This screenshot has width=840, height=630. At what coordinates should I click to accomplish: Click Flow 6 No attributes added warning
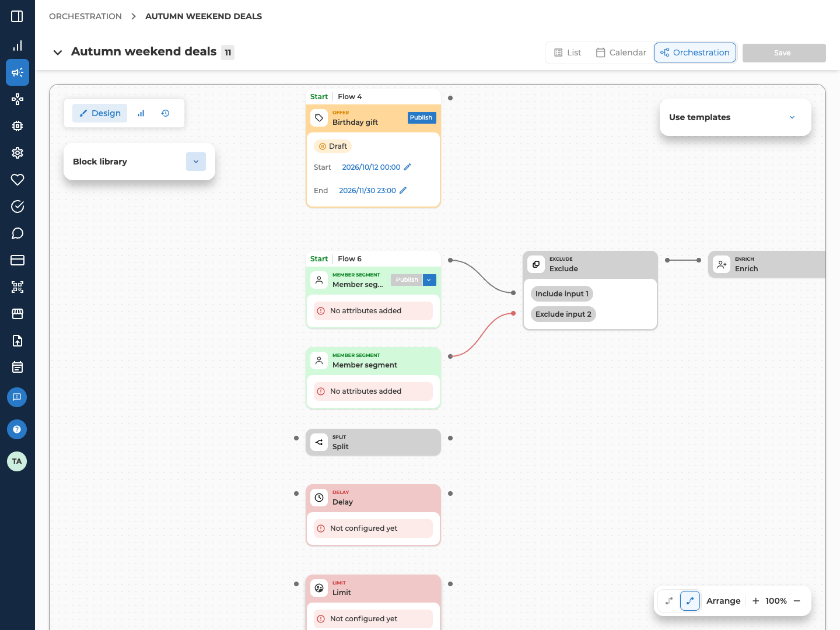pos(373,311)
